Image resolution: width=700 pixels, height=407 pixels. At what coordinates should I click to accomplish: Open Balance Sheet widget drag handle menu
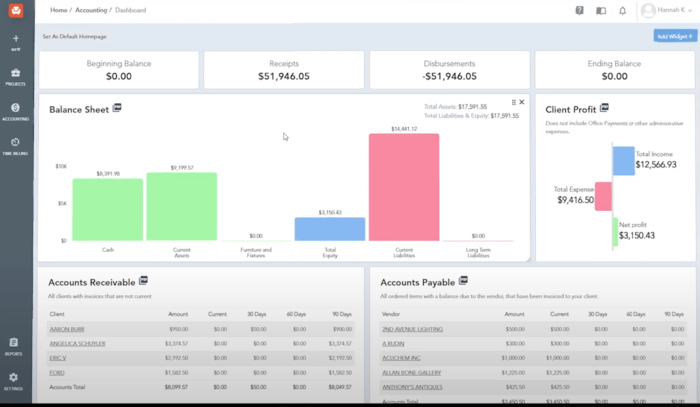513,102
